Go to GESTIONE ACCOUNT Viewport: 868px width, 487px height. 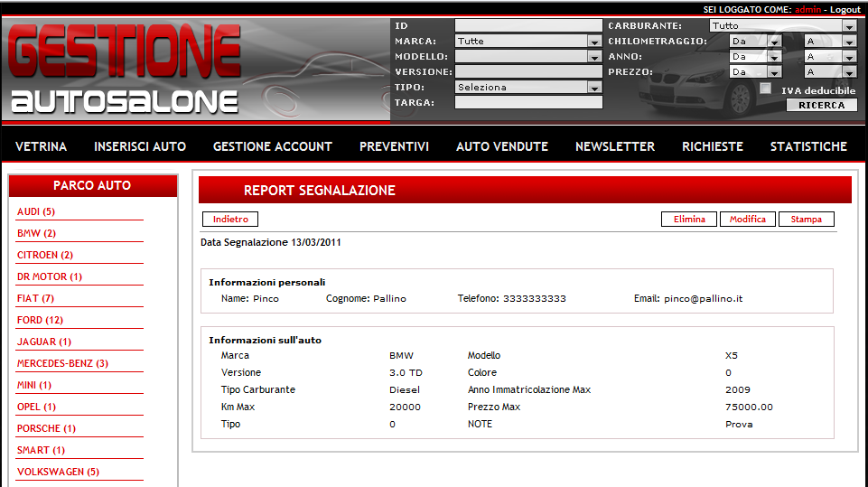tap(273, 146)
